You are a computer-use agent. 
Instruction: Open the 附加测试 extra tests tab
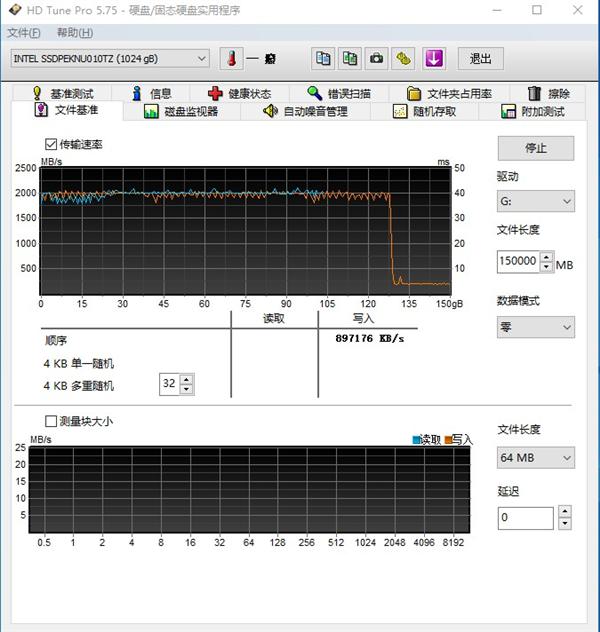[532, 111]
